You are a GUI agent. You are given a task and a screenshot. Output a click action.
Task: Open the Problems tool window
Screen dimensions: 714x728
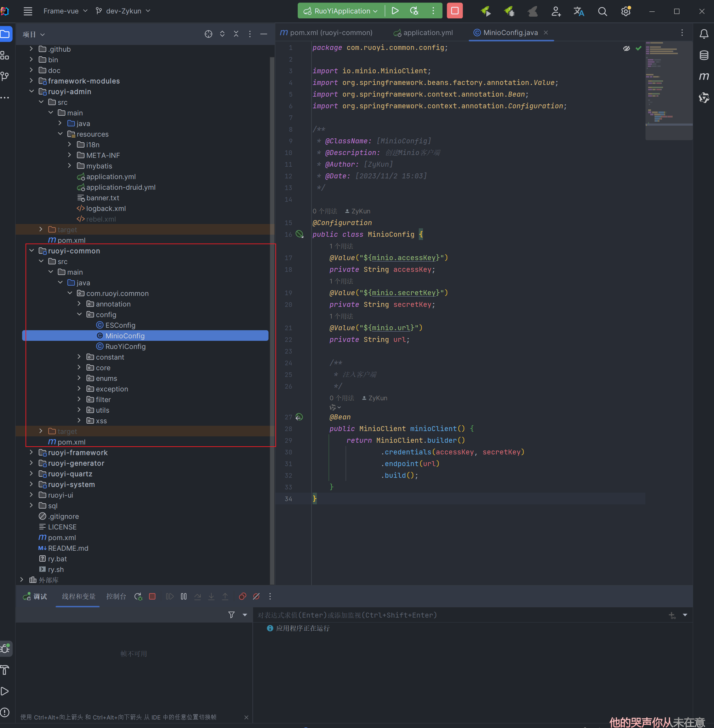[5, 712]
